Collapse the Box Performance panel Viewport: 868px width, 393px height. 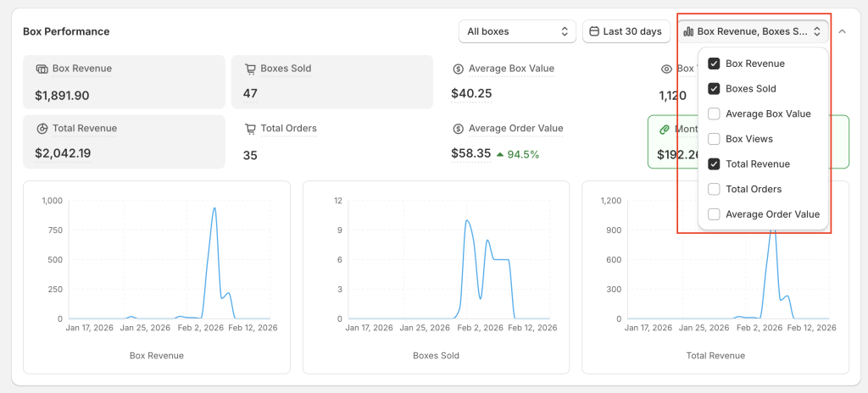pyautogui.click(x=842, y=31)
